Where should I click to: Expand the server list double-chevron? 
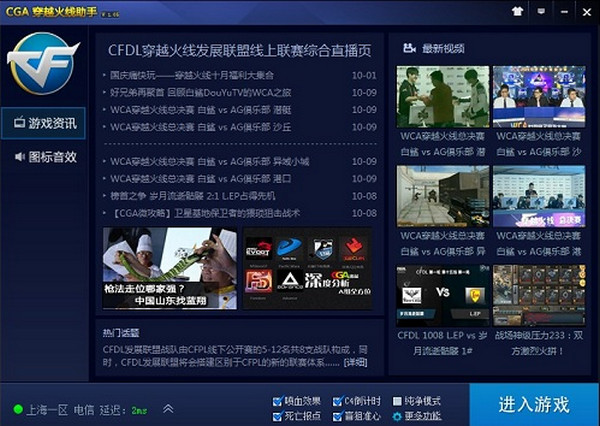click(168, 409)
